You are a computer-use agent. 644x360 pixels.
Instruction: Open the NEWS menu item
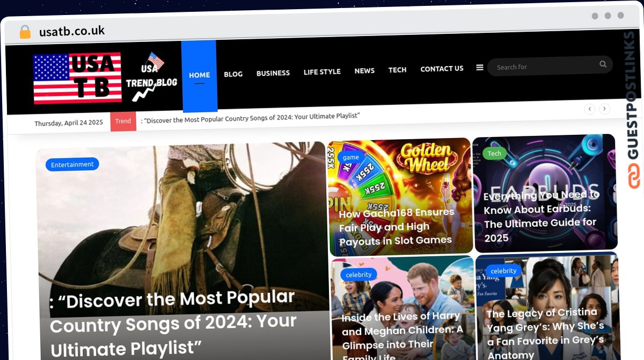(364, 70)
